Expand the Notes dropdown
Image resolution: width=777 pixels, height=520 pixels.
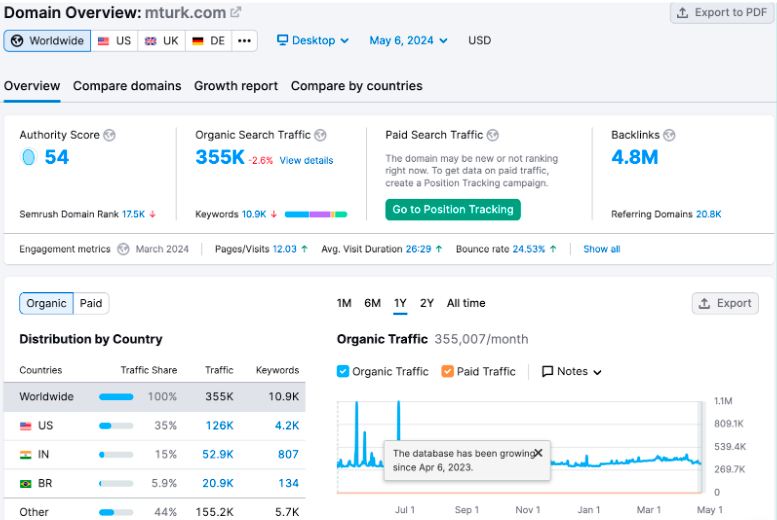tap(572, 371)
